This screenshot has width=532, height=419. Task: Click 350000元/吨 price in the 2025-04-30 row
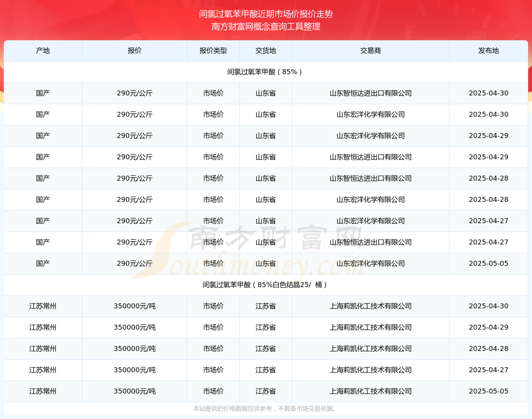[x=135, y=306]
